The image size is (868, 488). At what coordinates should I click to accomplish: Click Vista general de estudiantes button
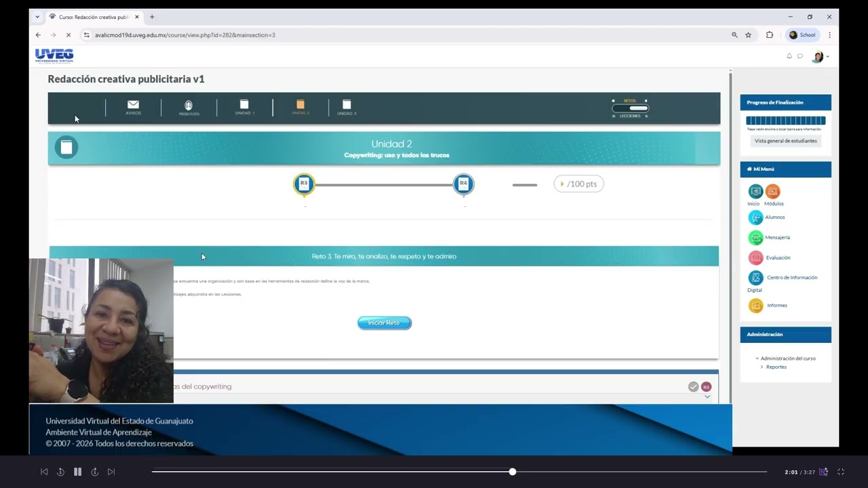click(x=786, y=141)
